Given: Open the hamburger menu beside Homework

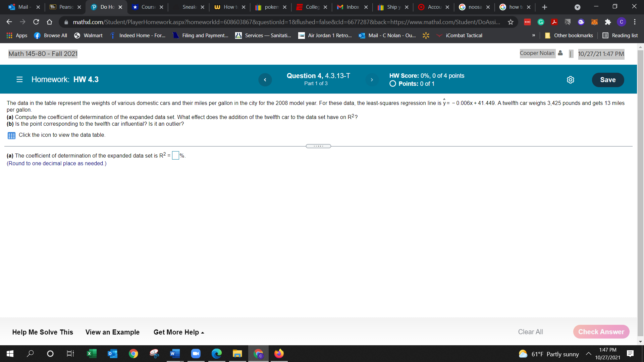Looking at the screenshot, I should (19, 80).
